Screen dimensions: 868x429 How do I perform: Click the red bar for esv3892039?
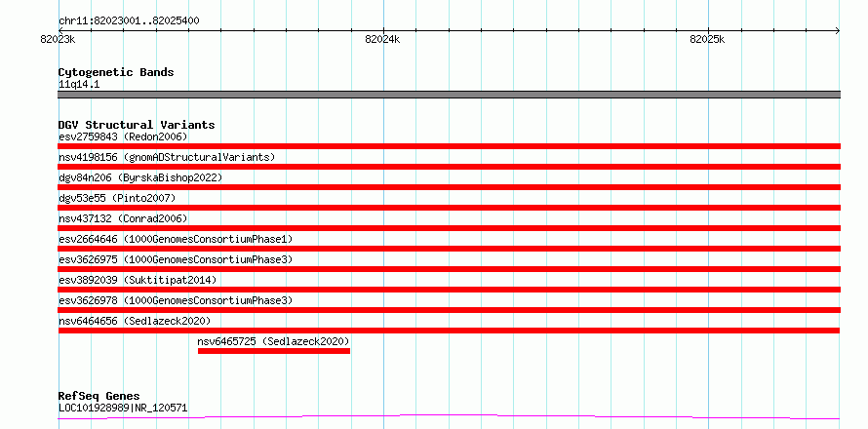point(449,290)
